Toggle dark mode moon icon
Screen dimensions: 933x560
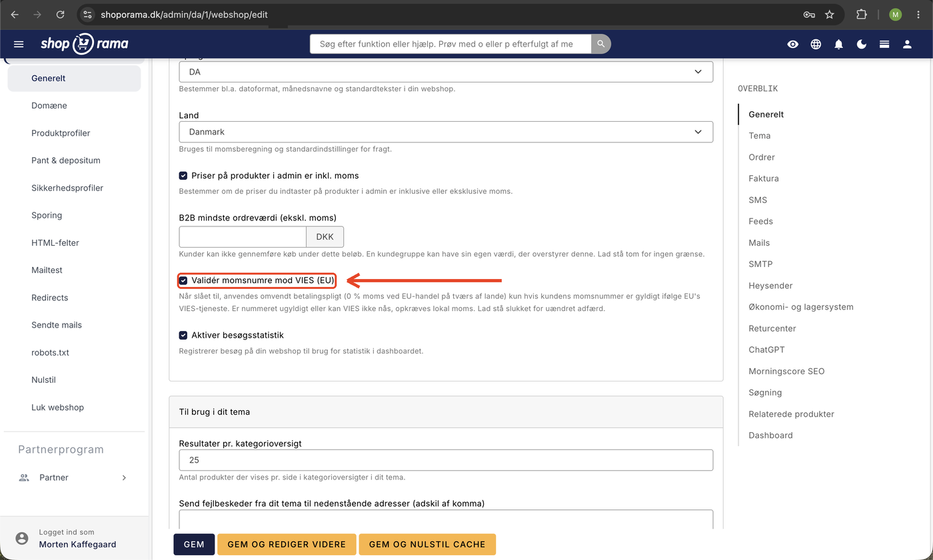point(862,44)
